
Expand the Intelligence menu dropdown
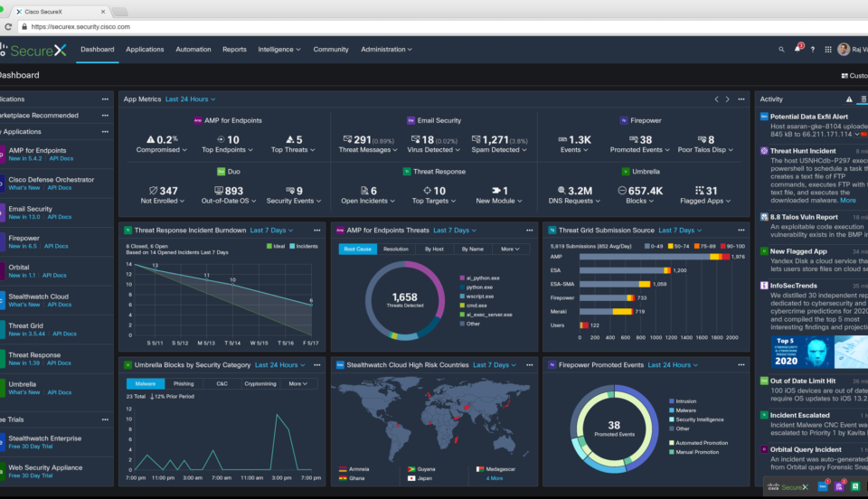click(279, 49)
